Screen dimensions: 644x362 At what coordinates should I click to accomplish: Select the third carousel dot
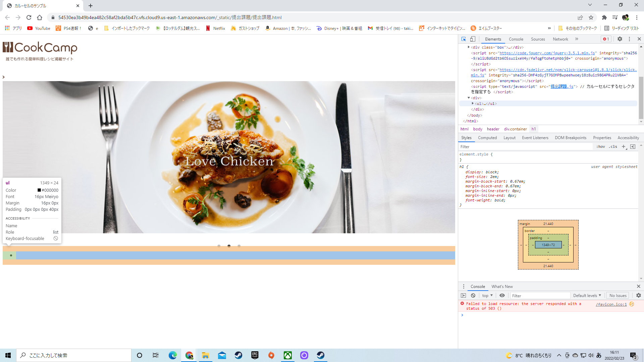[239, 246]
